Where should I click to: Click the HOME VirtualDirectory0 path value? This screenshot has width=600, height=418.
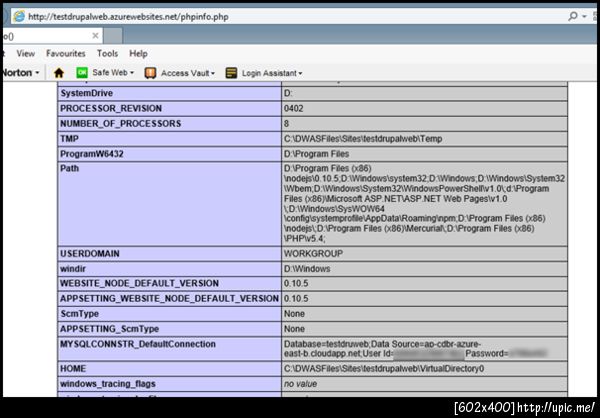coord(384,369)
